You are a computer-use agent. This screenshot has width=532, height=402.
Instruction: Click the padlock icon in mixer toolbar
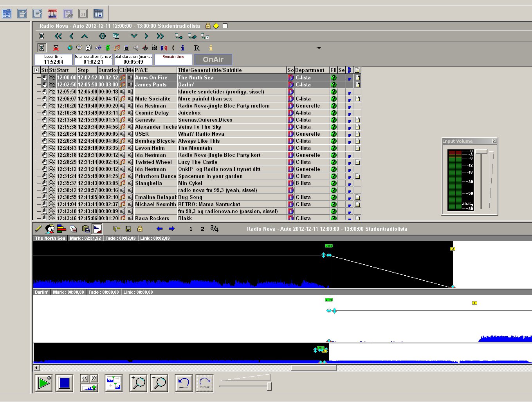tap(140, 229)
